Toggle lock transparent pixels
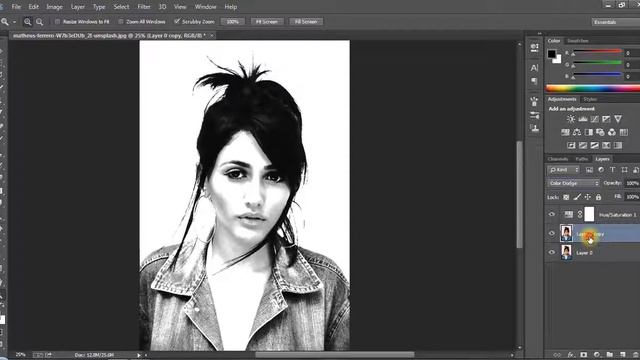Screen dimensions: 640x360 pyautogui.click(x=566, y=197)
